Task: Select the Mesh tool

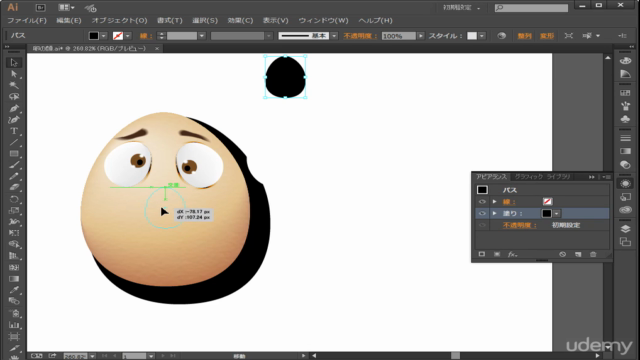Action: point(14,267)
